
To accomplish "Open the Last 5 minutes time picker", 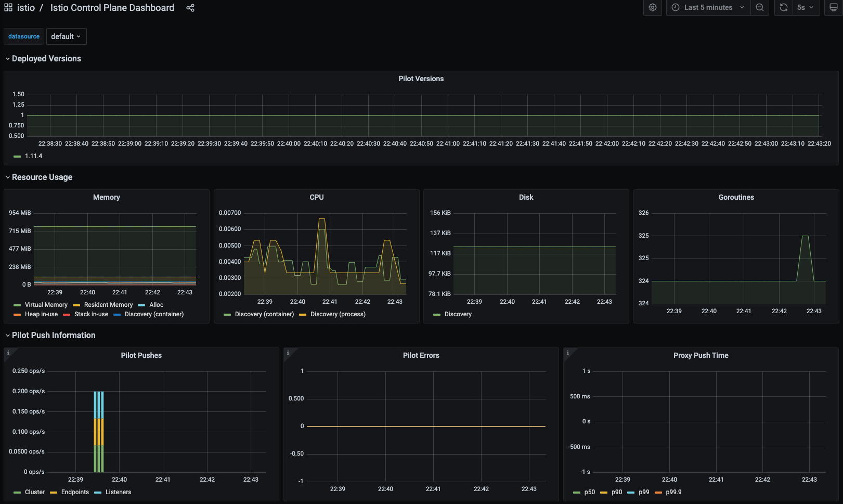I will coord(708,7).
